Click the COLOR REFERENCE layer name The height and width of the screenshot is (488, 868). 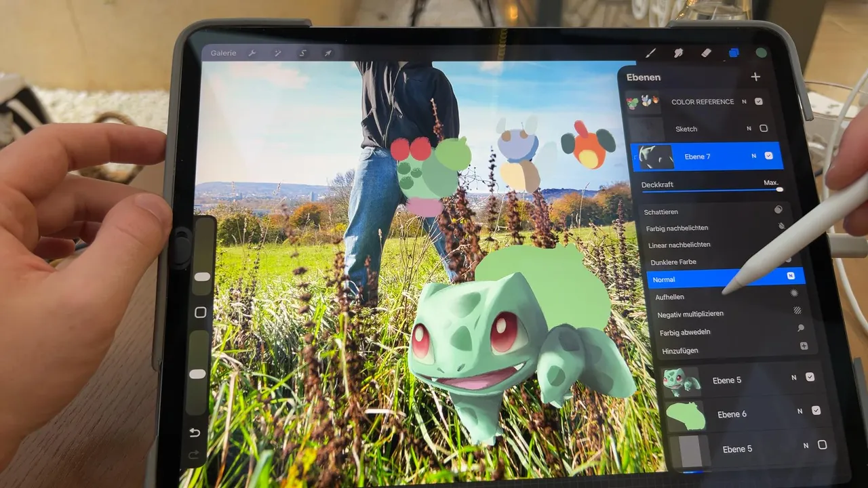(x=703, y=102)
